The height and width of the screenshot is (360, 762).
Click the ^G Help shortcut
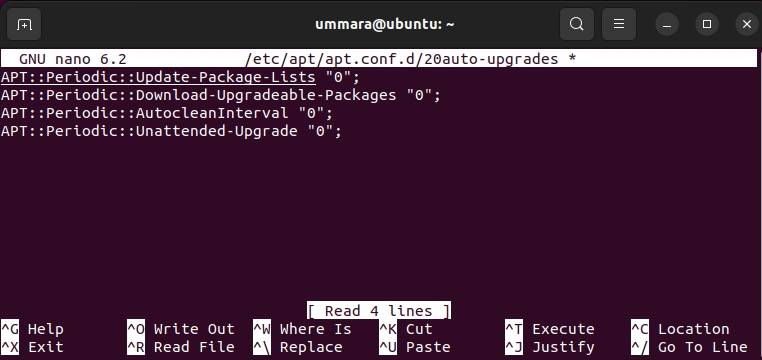tap(32, 329)
